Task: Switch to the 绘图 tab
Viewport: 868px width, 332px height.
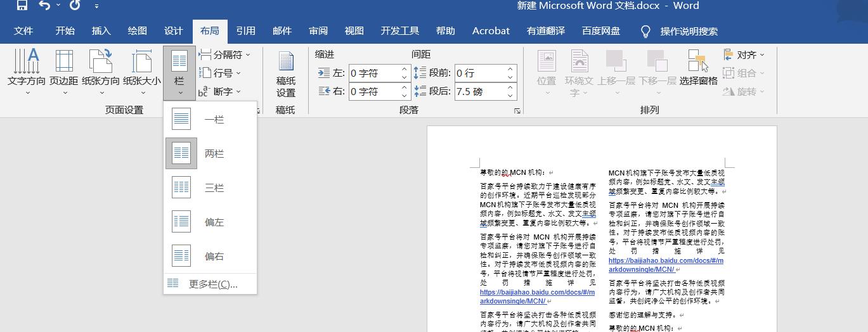Action: [x=137, y=31]
